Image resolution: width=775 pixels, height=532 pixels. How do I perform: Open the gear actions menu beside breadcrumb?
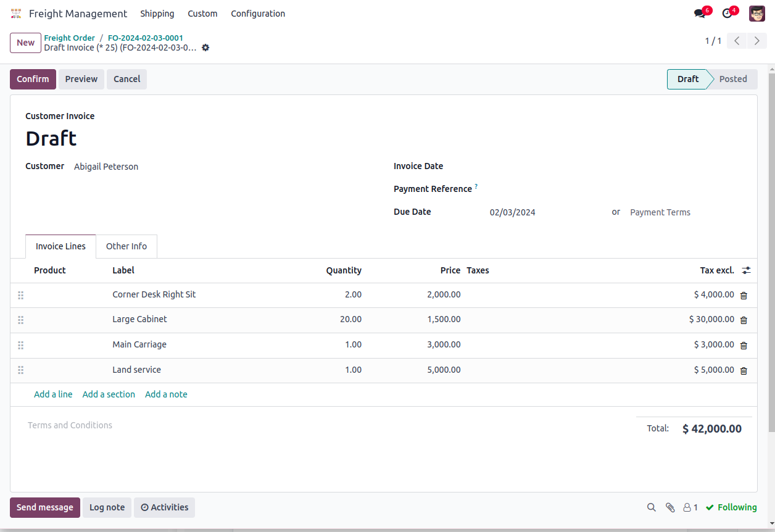(205, 48)
